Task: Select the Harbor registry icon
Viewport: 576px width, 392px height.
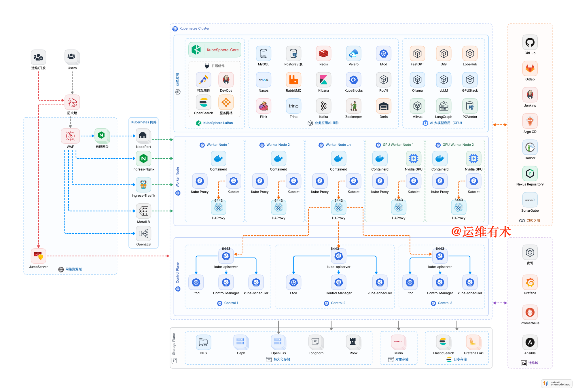Action: point(530,147)
